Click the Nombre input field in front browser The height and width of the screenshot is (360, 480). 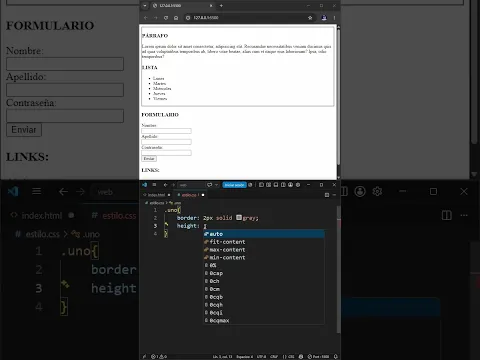click(x=166, y=131)
